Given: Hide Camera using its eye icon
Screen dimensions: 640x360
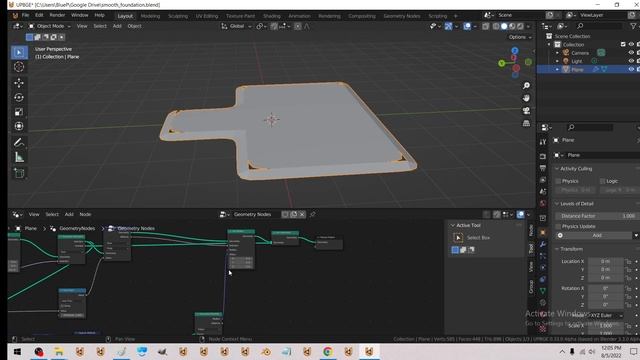Looking at the screenshot, I should point(631,53).
